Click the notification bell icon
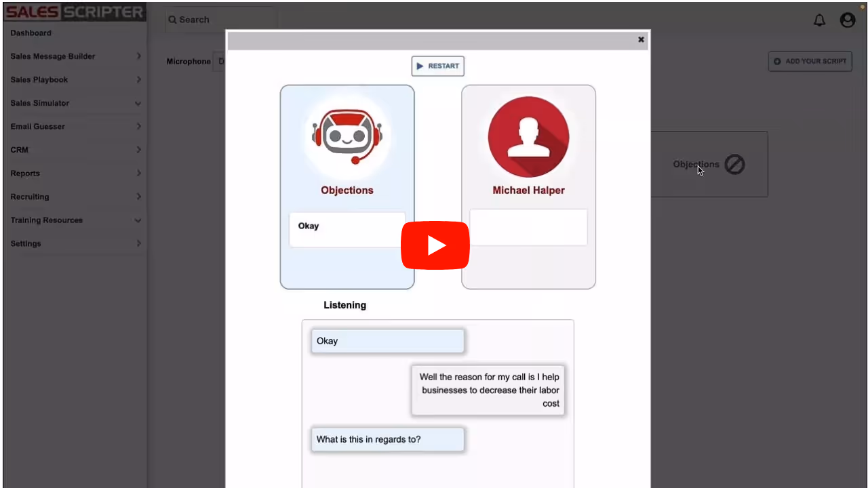 click(819, 20)
